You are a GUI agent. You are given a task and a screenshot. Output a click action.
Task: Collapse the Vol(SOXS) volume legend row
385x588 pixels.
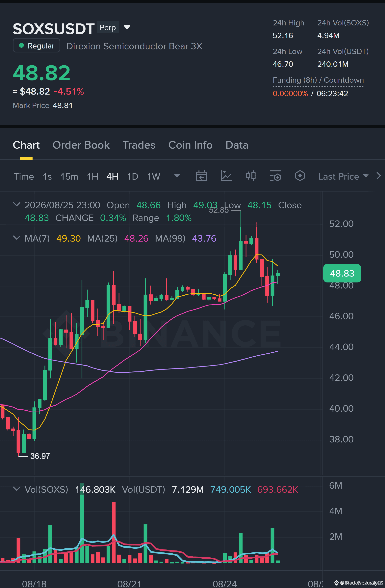(16, 489)
